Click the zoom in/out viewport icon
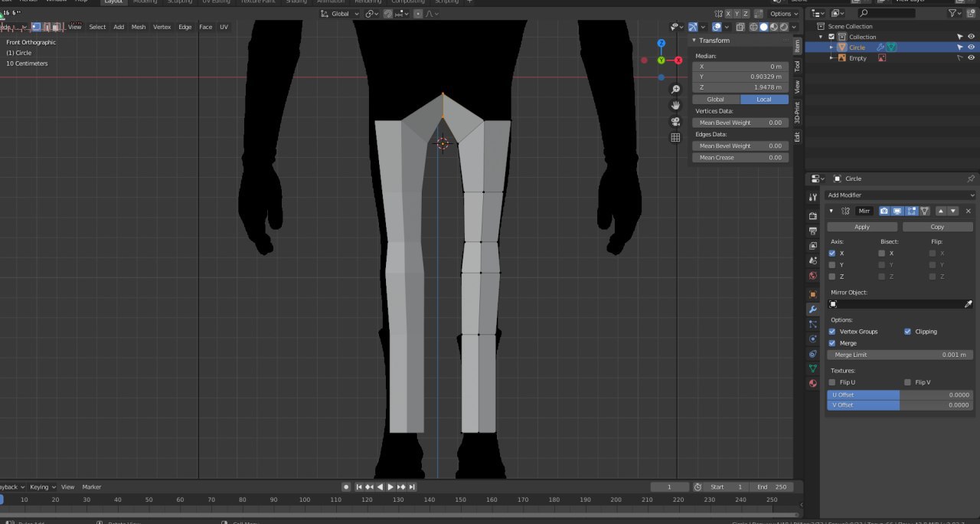980x524 pixels. point(675,90)
